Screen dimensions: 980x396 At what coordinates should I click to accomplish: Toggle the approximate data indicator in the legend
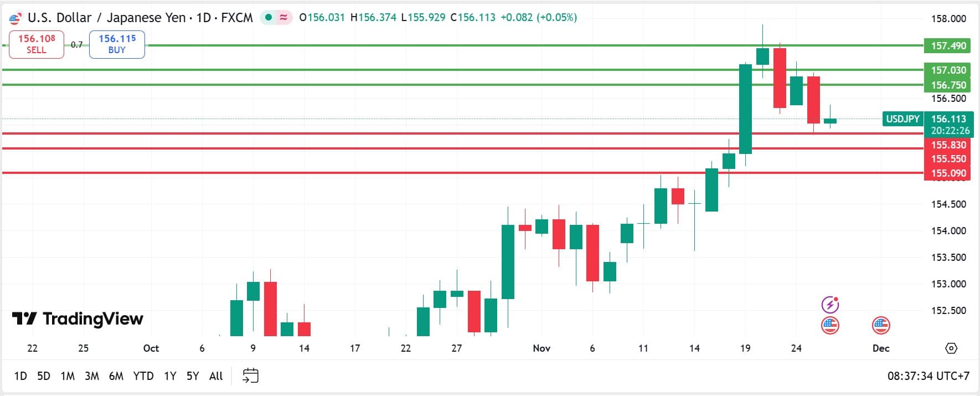point(283,17)
